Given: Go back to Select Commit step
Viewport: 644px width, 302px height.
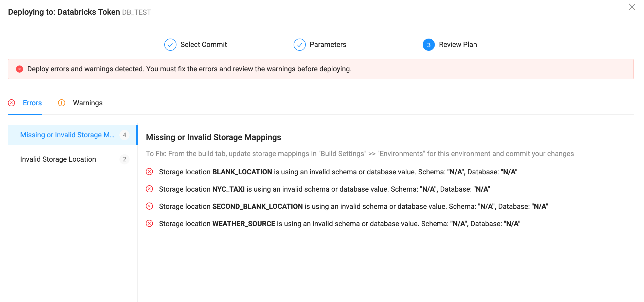Looking at the screenshot, I should point(204,45).
